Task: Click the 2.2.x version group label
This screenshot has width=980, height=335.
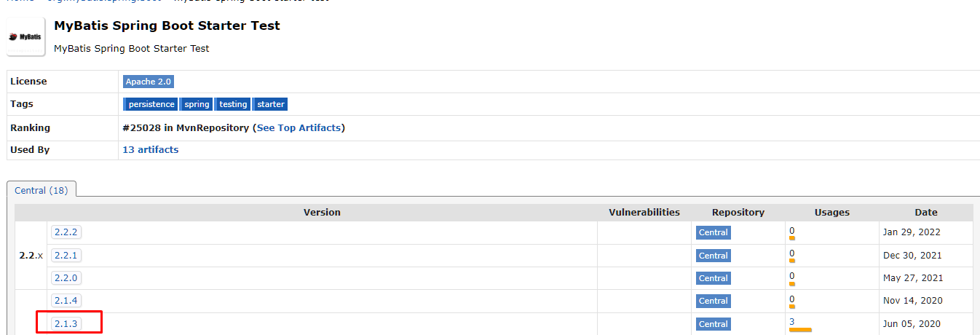Action: (31, 256)
